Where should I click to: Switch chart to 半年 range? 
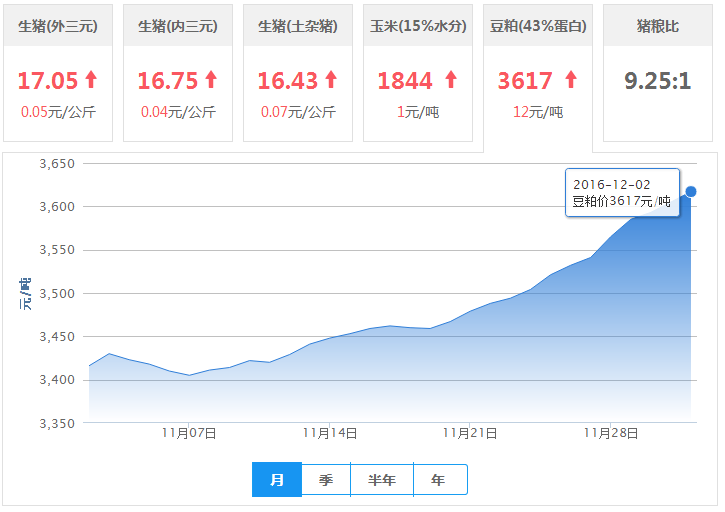pyautogui.click(x=382, y=480)
